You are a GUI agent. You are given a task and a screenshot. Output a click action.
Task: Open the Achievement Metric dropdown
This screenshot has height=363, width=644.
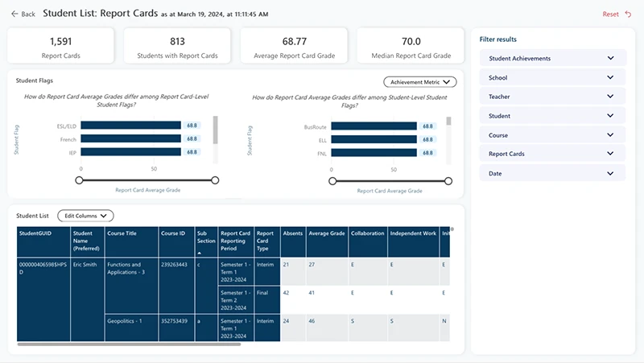(x=419, y=82)
